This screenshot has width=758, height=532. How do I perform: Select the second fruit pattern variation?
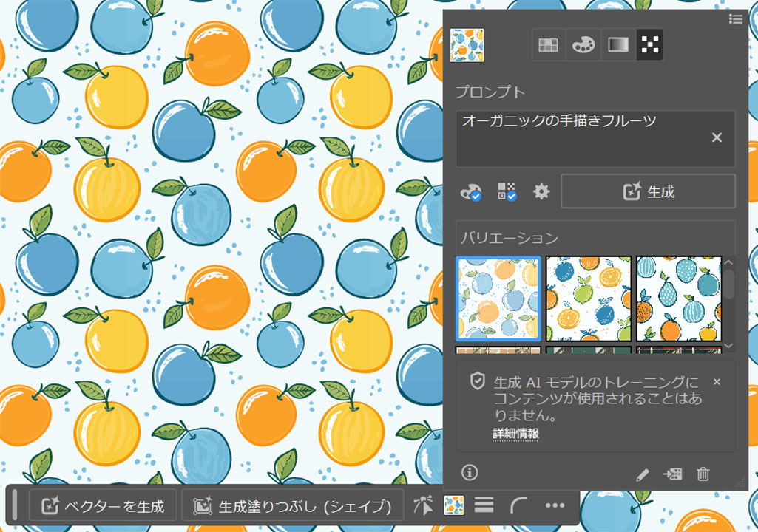pyautogui.click(x=589, y=299)
